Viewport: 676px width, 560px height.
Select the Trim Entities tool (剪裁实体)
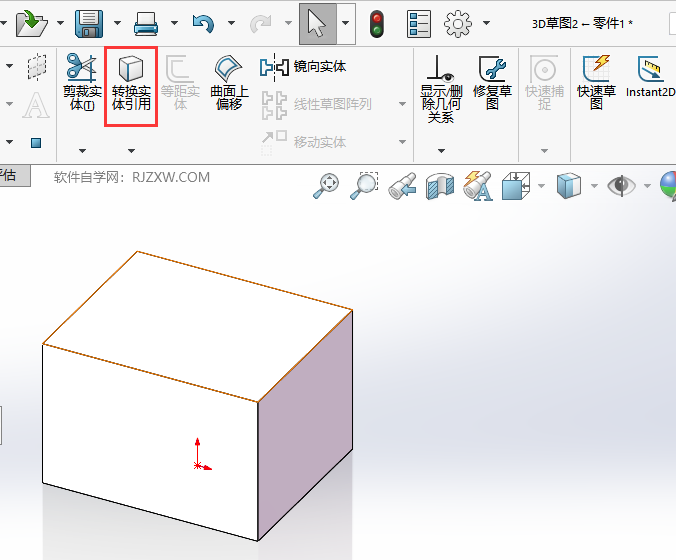82,82
